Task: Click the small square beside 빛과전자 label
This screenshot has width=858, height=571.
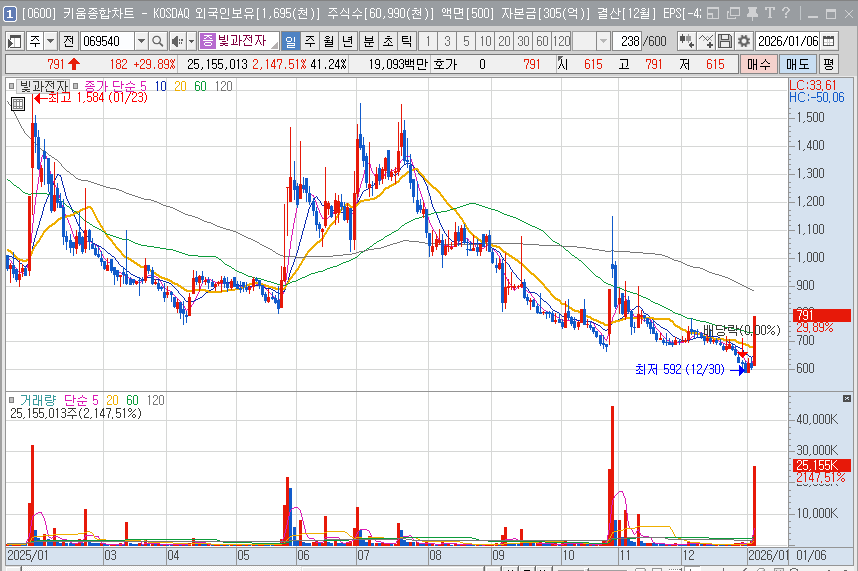Action: tap(11, 86)
